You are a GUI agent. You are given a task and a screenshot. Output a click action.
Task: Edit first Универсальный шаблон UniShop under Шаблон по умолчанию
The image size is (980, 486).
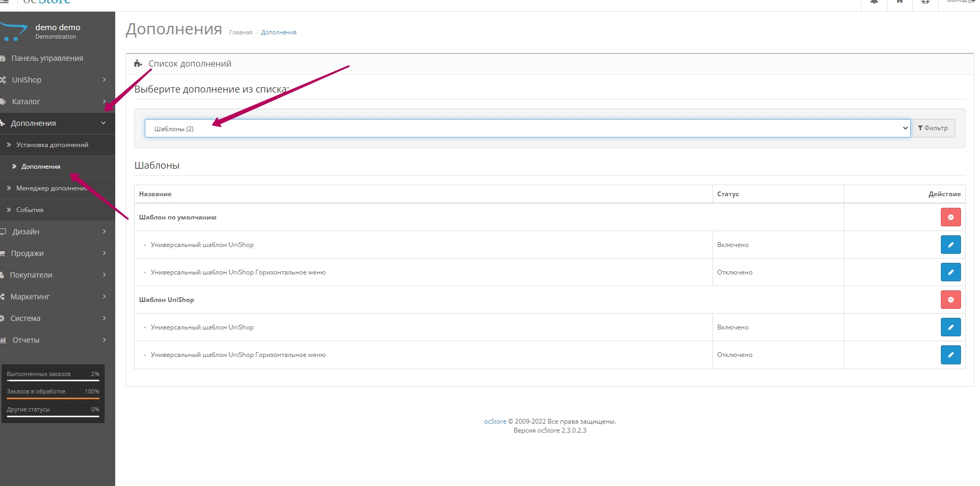point(950,245)
